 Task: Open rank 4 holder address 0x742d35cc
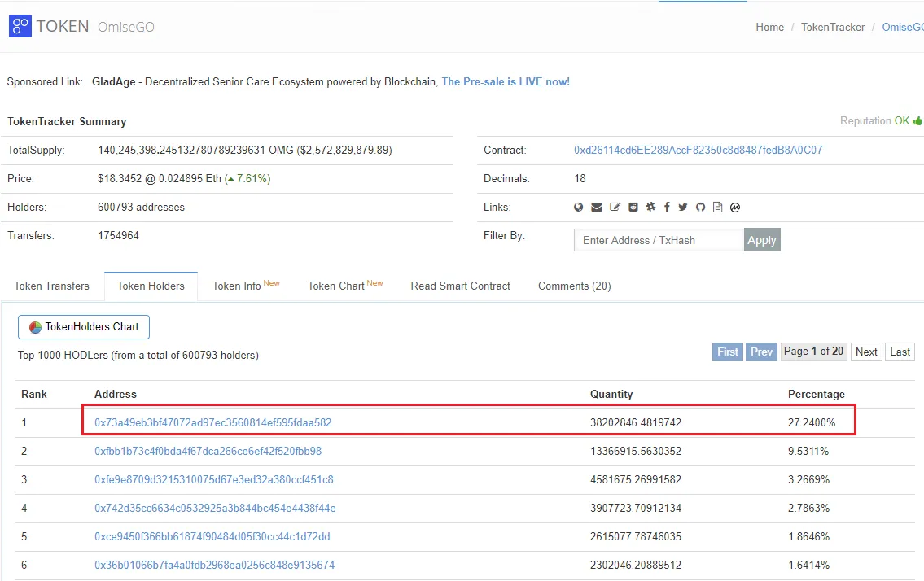pos(215,508)
